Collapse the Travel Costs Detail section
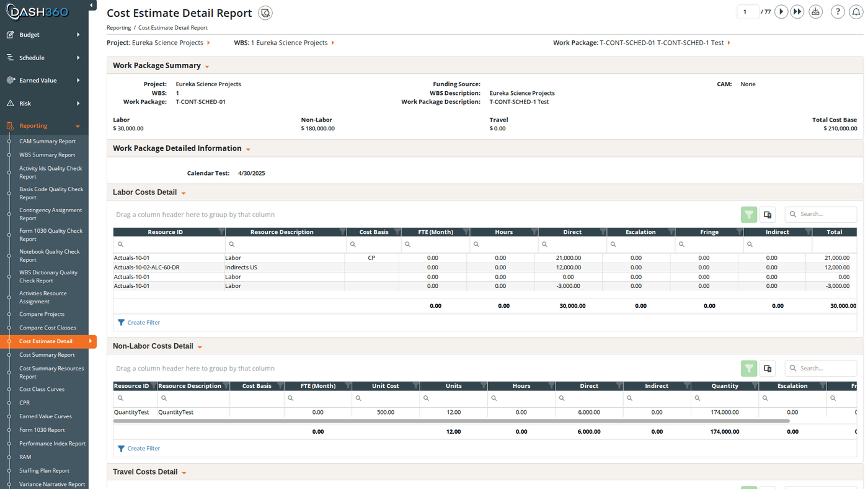Screen dimensions: 868x489 [x=184, y=473]
